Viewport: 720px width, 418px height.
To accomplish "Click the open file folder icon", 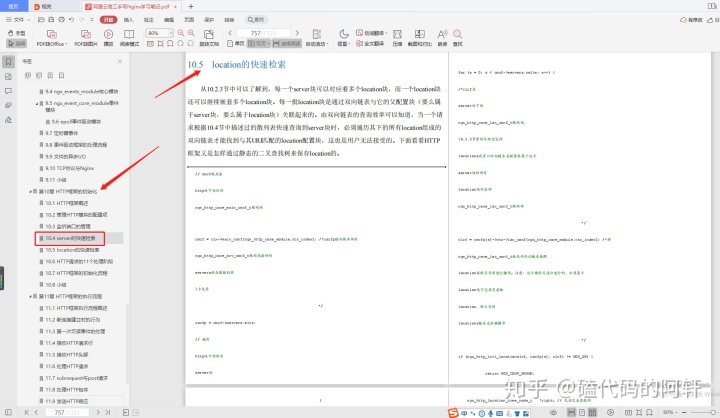I will click(x=41, y=20).
